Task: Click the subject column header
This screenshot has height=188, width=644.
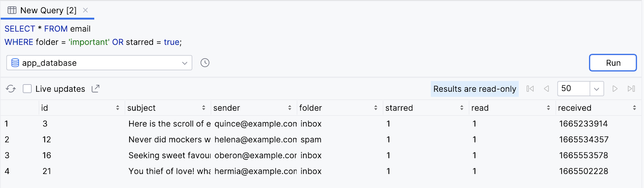Action: [141, 108]
